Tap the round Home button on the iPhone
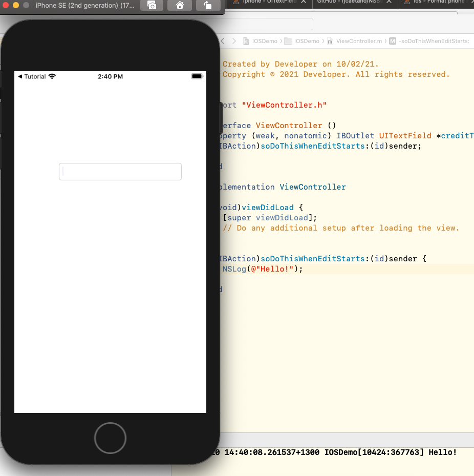Screen dimensions: 474x476 click(x=110, y=438)
